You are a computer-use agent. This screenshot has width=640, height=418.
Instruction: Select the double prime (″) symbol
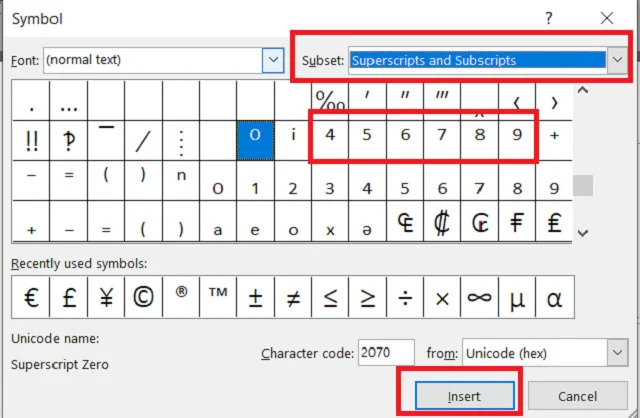click(x=404, y=100)
